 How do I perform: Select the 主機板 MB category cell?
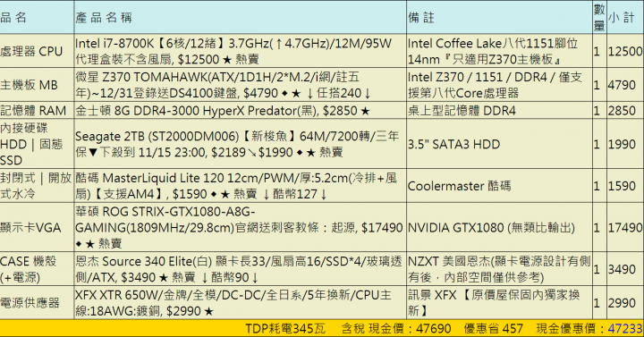tap(29, 86)
